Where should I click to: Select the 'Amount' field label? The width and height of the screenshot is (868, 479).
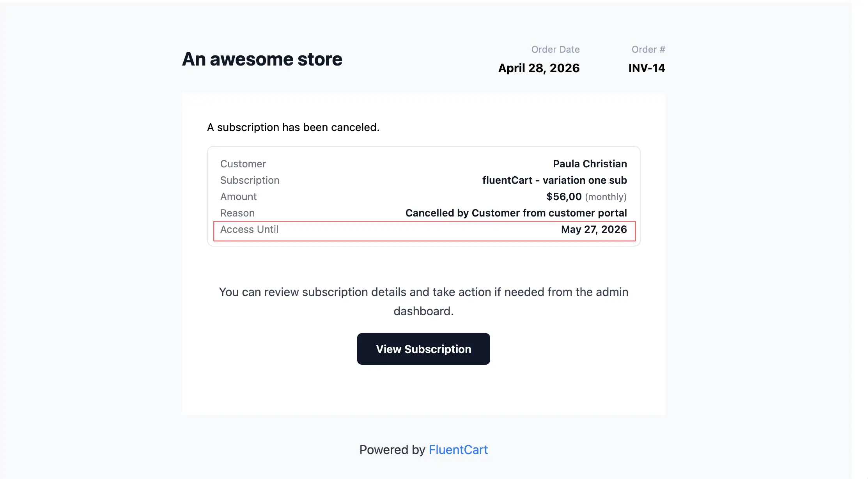click(238, 196)
